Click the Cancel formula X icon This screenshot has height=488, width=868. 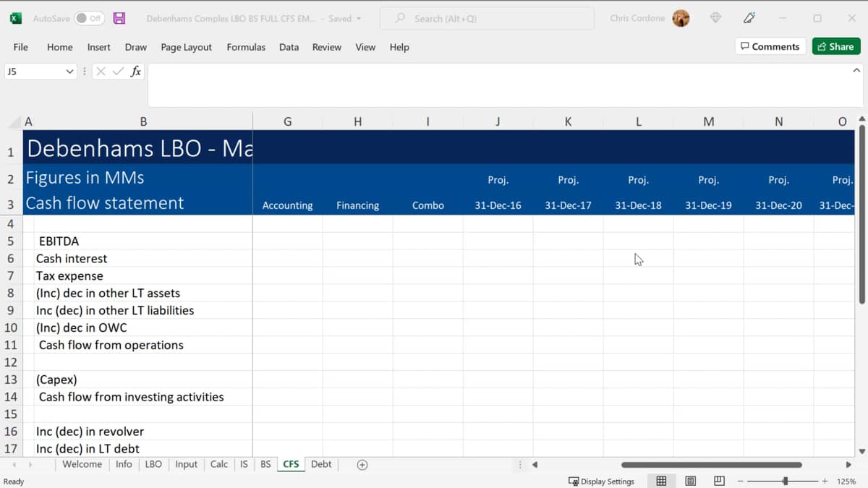pos(101,72)
